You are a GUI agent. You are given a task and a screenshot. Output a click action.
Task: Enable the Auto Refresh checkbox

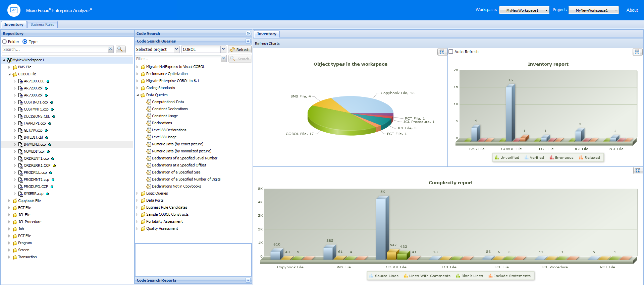(451, 52)
